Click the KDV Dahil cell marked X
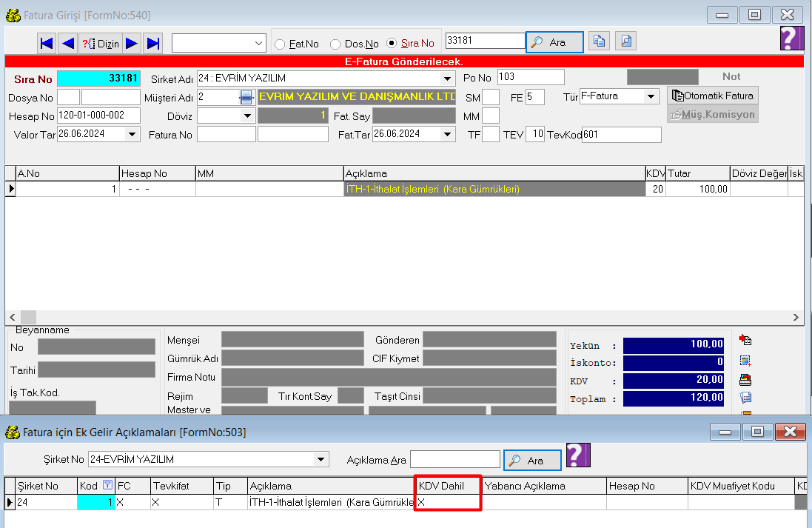The height and width of the screenshot is (528, 812). click(x=448, y=502)
